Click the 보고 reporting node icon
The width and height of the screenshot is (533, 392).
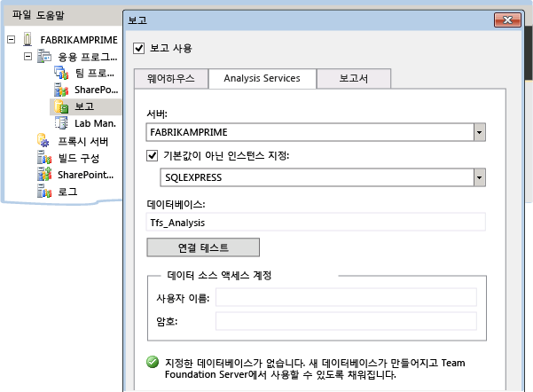(x=61, y=106)
